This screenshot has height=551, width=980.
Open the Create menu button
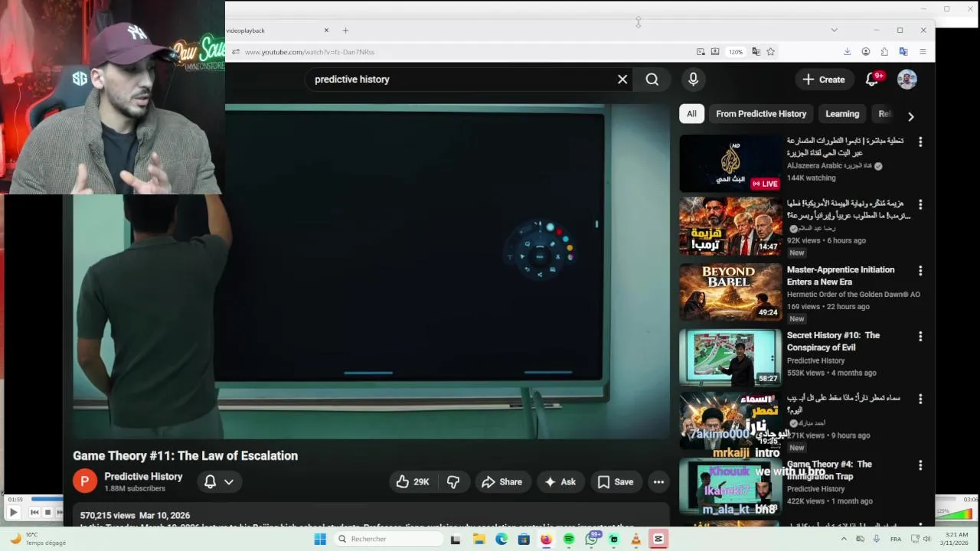point(824,80)
